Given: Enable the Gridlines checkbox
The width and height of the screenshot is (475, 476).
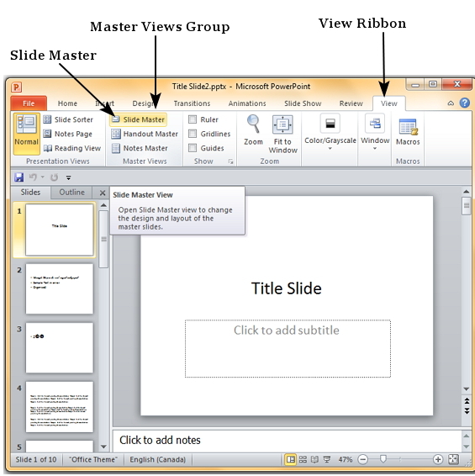Looking at the screenshot, I should click(193, 134).
